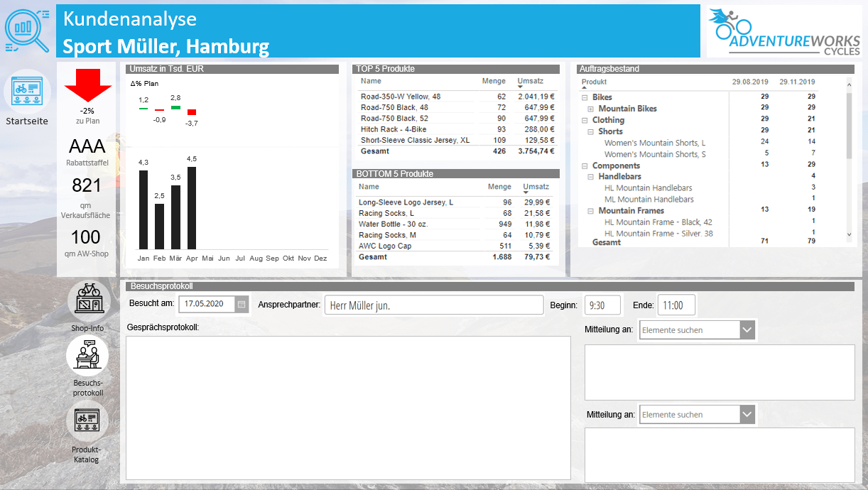Select the März bar in revenue chart
The image size is (868, 490).
pos(175,217)
